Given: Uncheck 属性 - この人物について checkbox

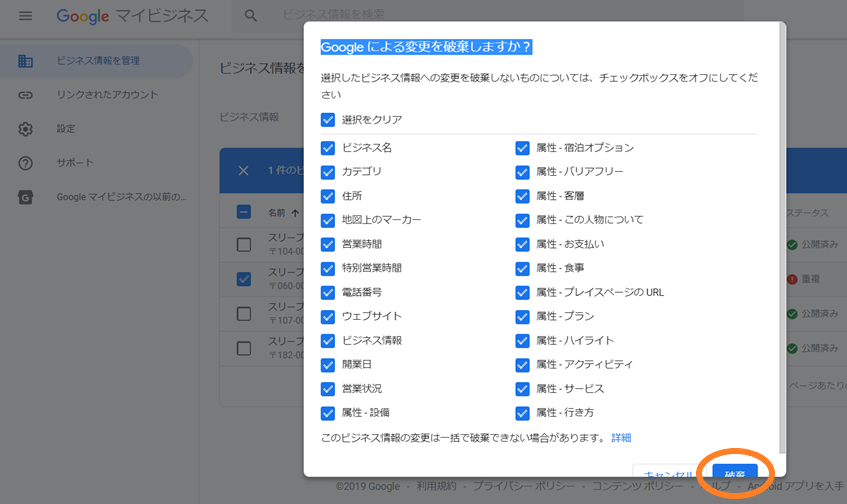Looking at the screenshot, I should 522,220.
